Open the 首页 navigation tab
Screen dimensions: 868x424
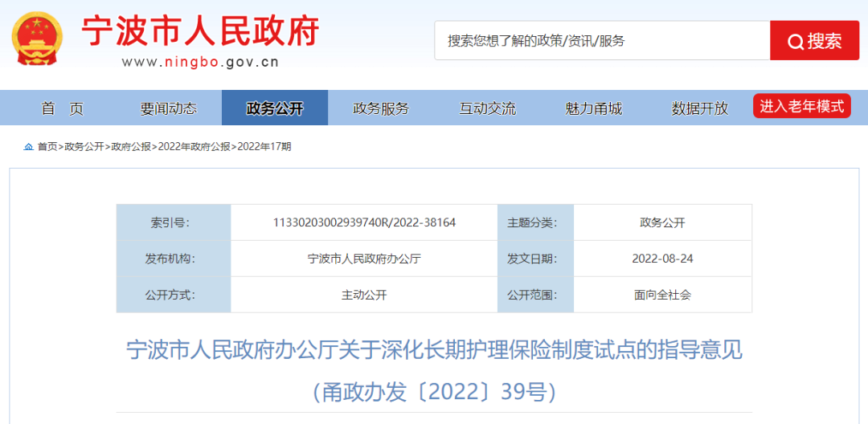pos(62,108)
